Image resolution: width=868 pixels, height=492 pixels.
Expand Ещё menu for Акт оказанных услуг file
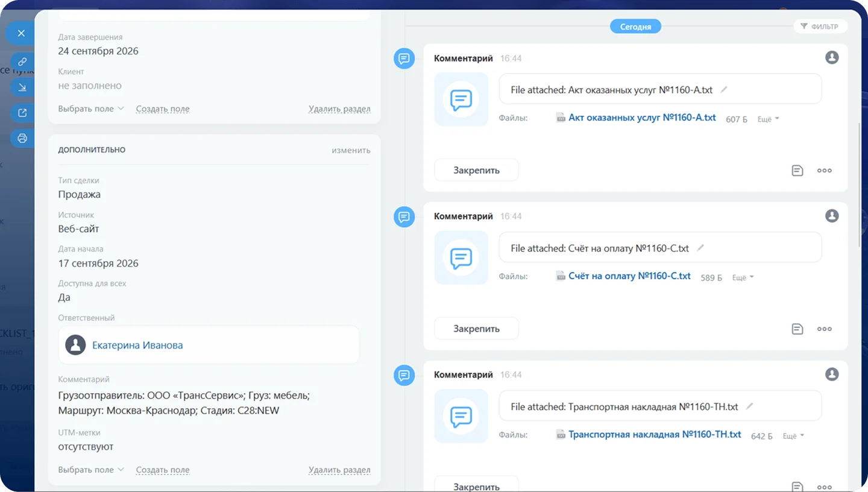coord(769,119)
